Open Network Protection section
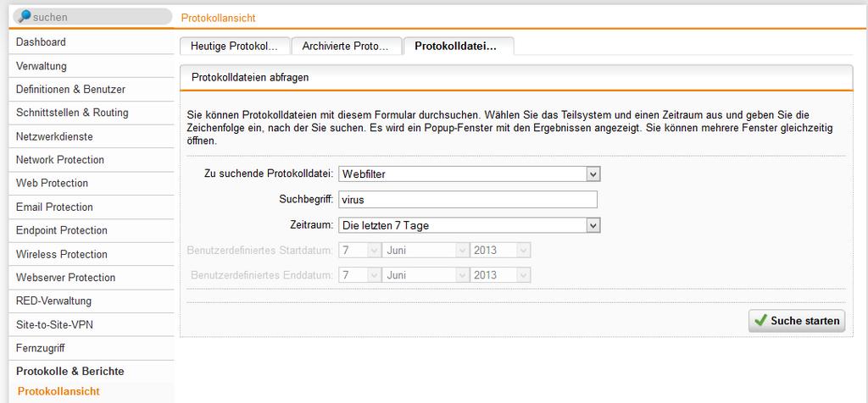868x403 pixels. (x=60, y=160)
